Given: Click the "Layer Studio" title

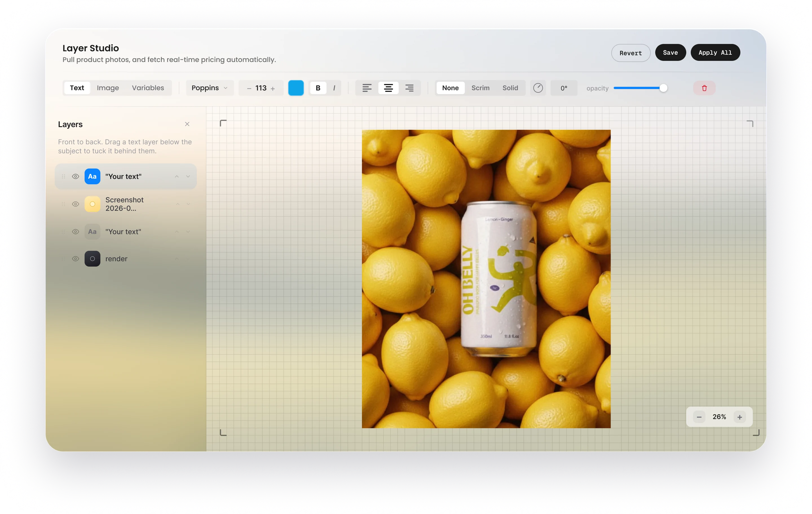Looking at the screenshot, I should (91, 48).
